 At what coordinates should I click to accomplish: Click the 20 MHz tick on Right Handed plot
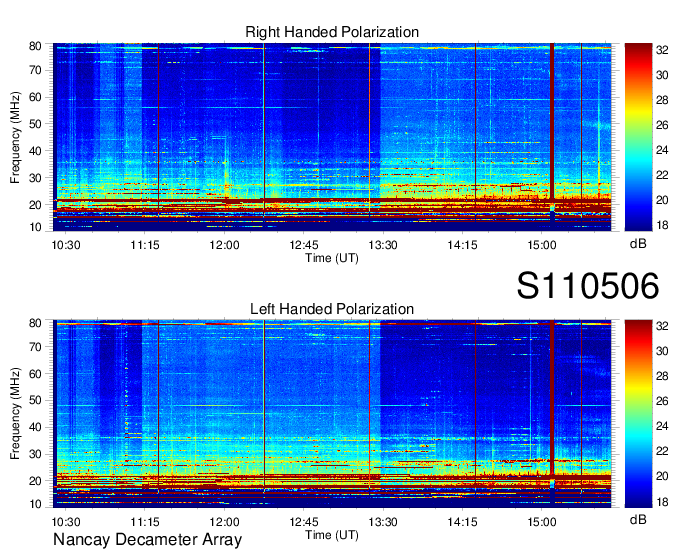[x=35, y=205]
